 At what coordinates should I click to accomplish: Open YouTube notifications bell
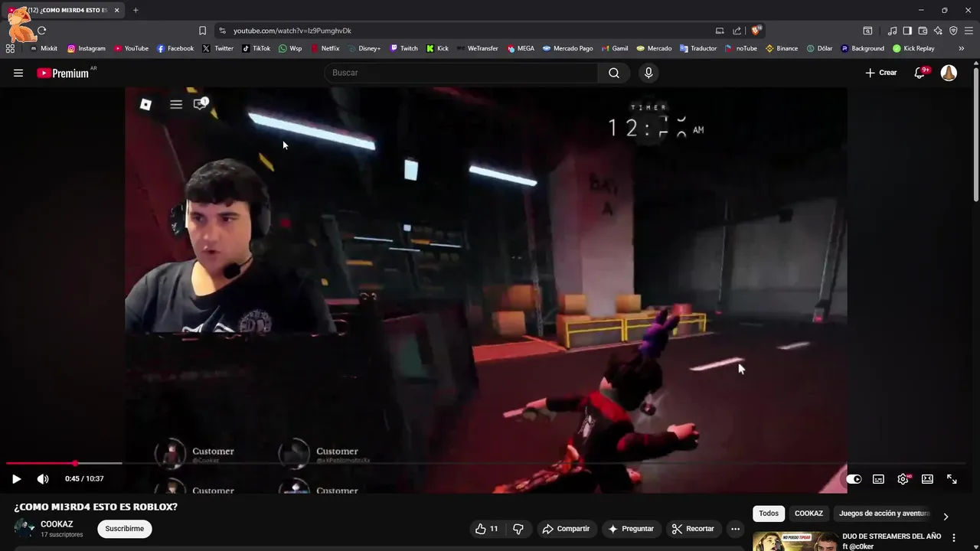point(920,73)
